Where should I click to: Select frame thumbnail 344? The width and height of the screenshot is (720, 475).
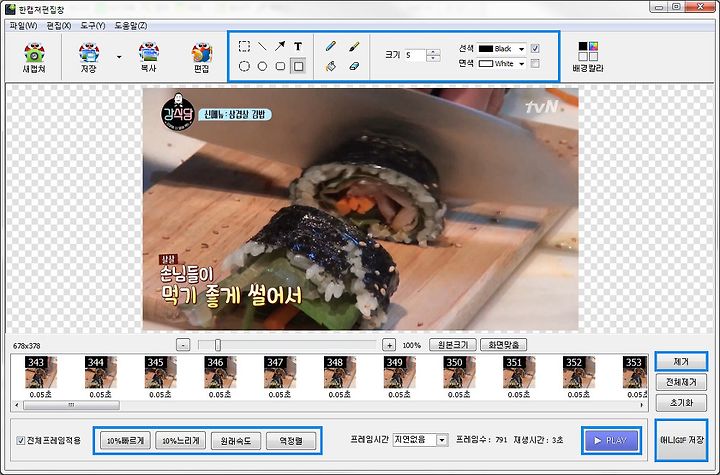click(101, 372)
